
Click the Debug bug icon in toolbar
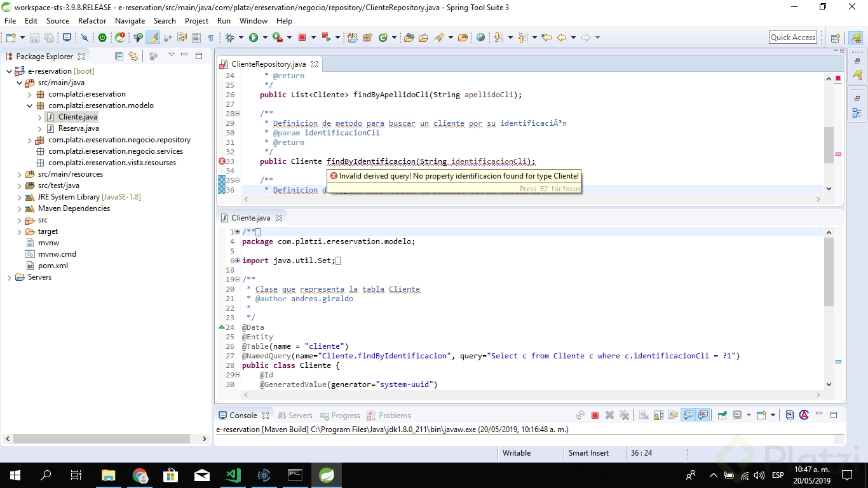coord(230,37)
